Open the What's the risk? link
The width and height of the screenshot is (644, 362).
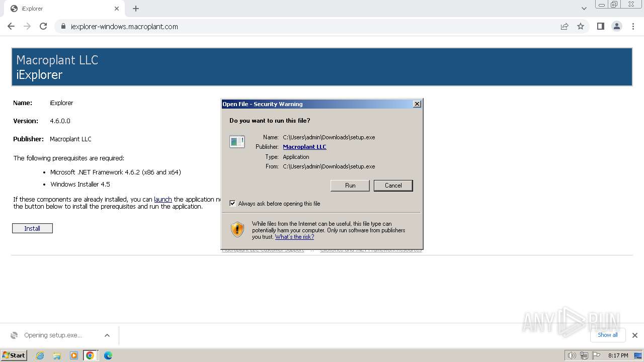[x=294, y=237]
